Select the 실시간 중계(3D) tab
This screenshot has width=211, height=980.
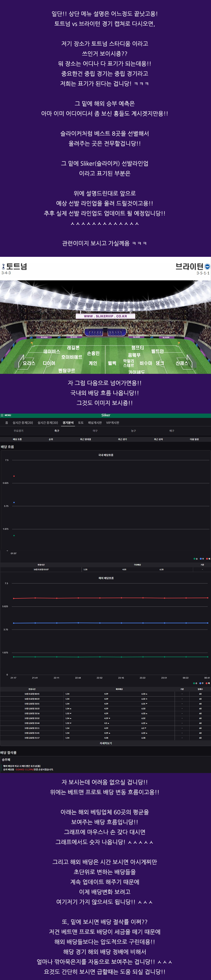click(x=48, y=423)
